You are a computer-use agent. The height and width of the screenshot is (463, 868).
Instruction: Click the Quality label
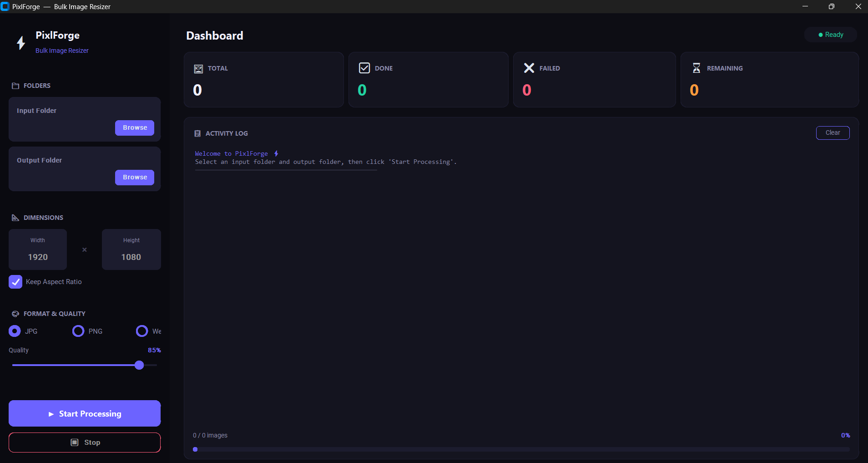point(19,350)
